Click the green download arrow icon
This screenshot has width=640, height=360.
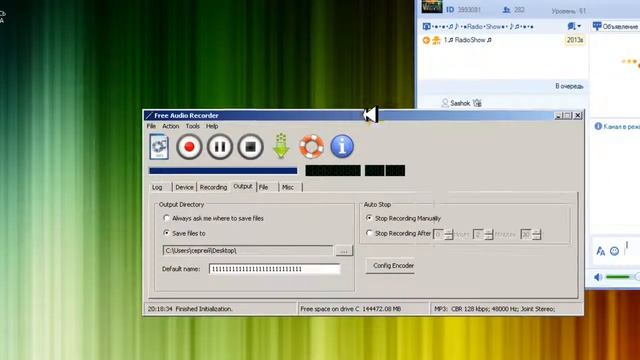click(x=281, y=146)
